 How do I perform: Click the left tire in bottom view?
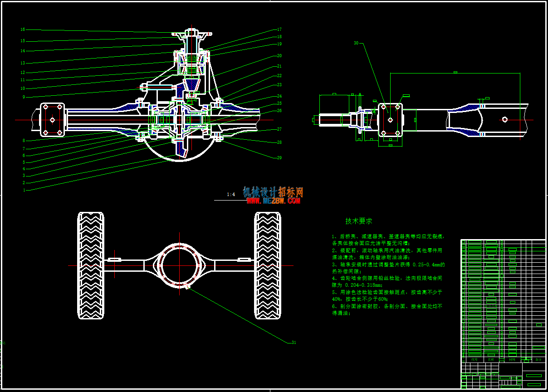point(91,265)
